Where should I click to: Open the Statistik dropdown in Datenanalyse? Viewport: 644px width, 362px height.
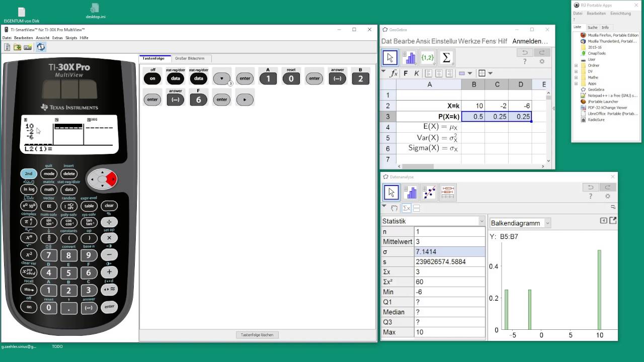tap(433, 221)
